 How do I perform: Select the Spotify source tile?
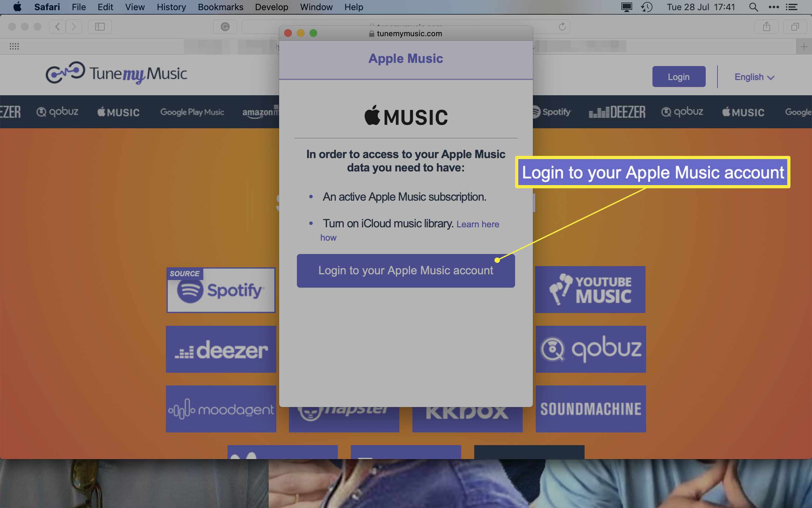[221, 290]
